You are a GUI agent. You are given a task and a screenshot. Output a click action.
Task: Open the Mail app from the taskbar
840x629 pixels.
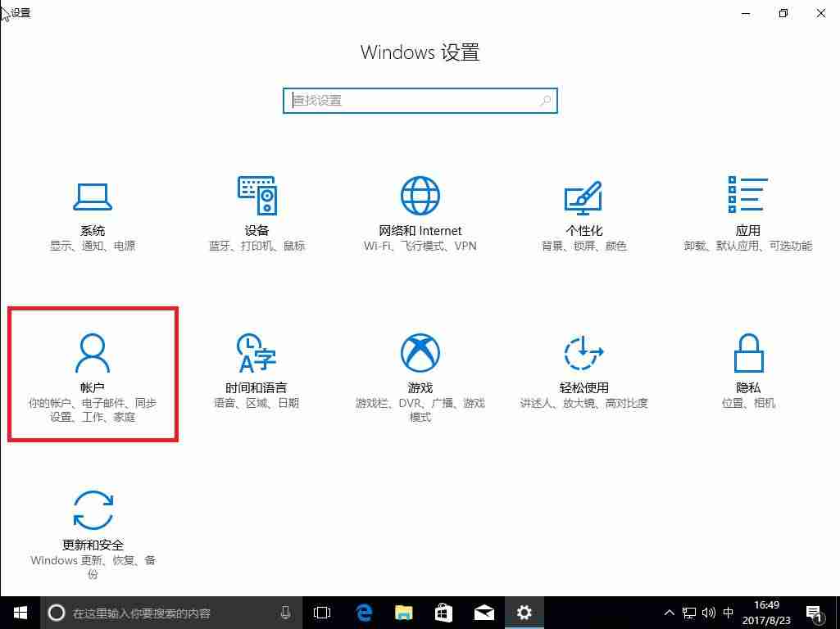pos(484,613)
